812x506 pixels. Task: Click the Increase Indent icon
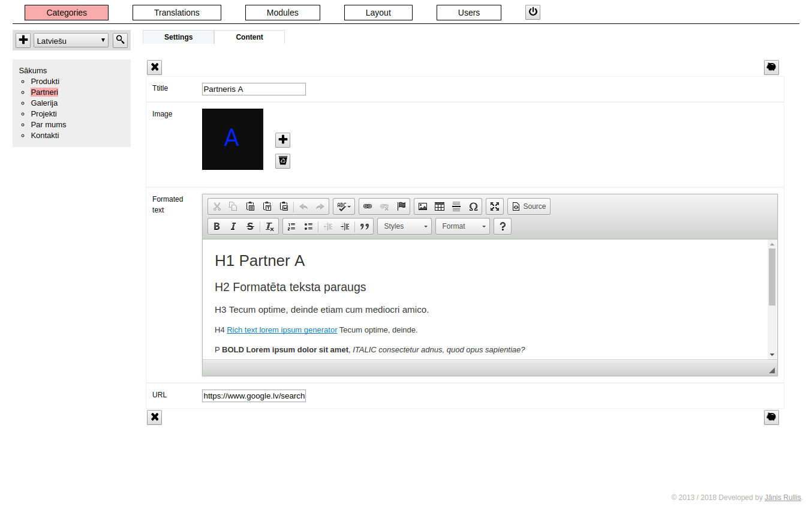tap(345, 226)
